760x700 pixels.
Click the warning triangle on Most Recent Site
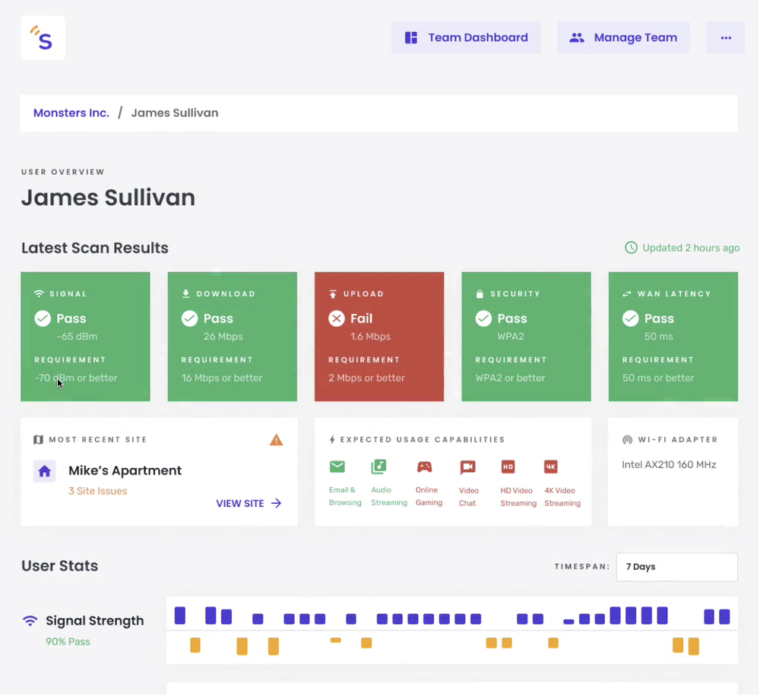(x=277, y=439)
